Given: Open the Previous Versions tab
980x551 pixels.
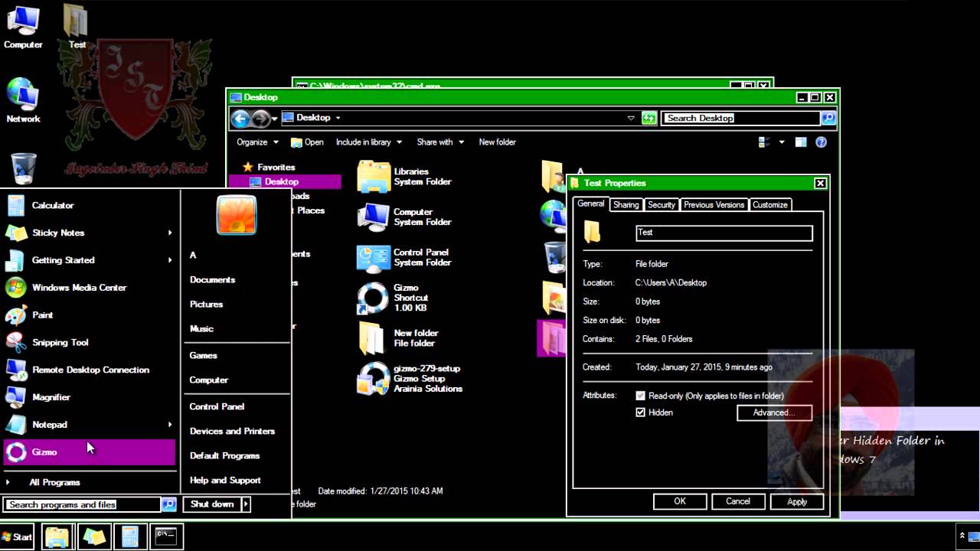Looking at the screenshot, I should 714,205.
